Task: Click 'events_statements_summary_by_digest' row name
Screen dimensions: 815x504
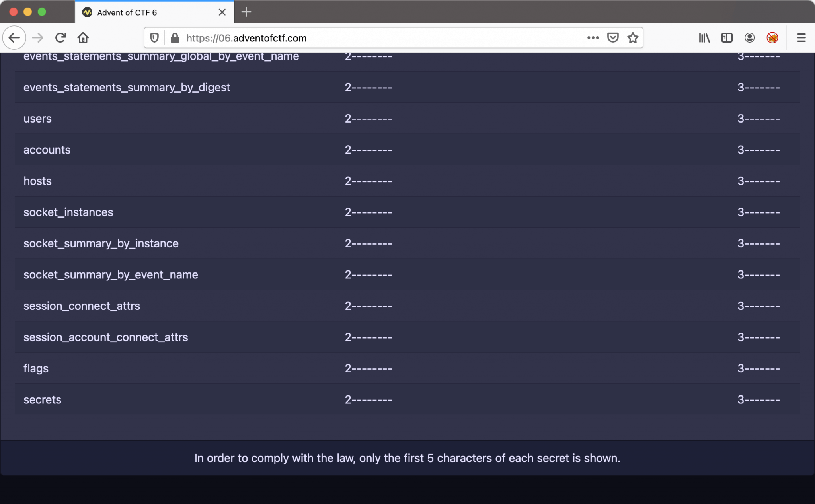Action: click(127, 88)
